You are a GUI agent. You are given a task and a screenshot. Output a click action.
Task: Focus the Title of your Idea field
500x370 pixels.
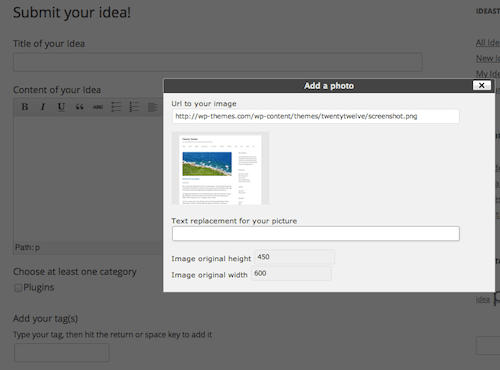coord(218,62)
